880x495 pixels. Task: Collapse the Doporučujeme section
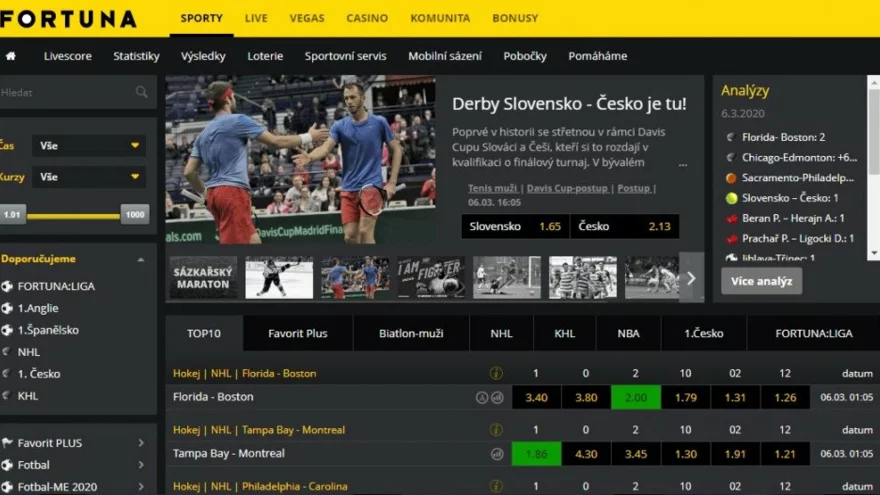coord(141,259)
